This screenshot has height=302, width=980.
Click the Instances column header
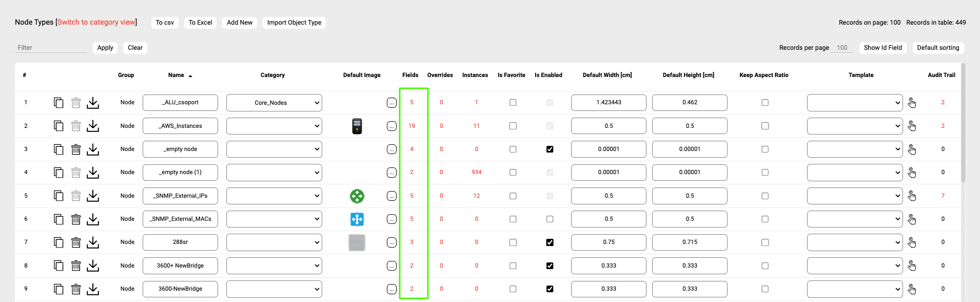pos(475,75)
